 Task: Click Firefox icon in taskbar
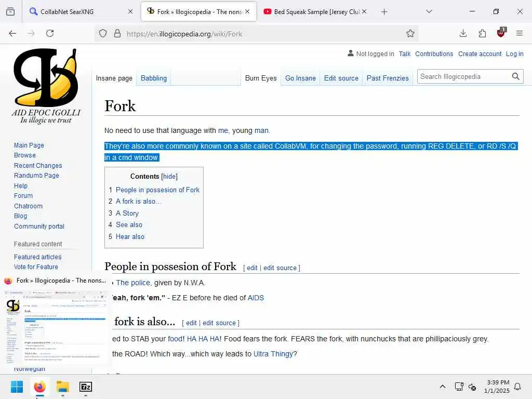39,387
